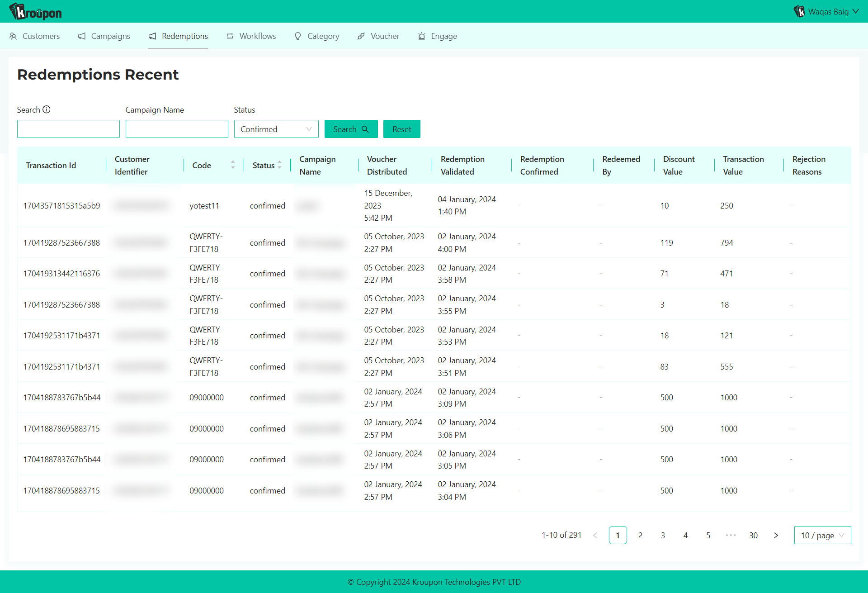The image size is (868, 593).
Task: Click the copyright Kroupon Technologies footer text
Action: [x=434, y=582]
